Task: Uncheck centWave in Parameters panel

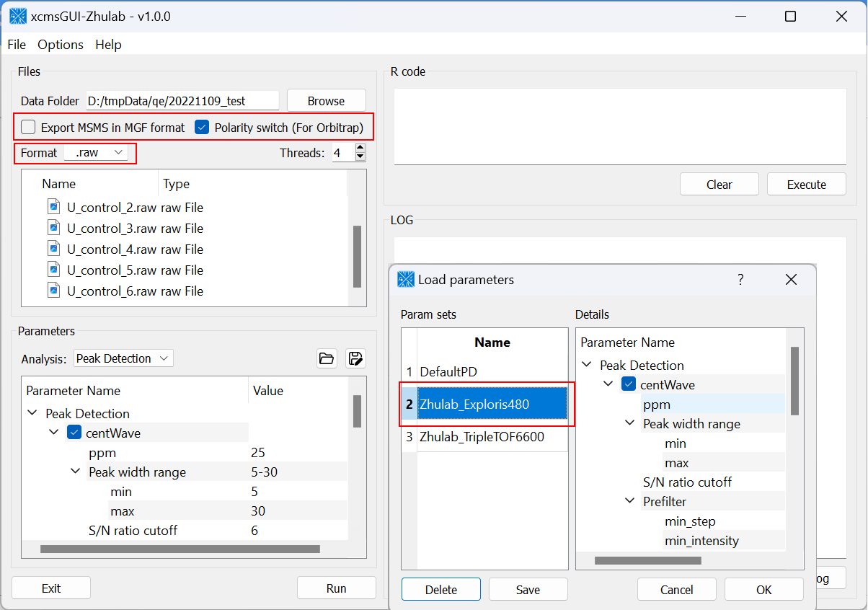Action: coord(74,433)
